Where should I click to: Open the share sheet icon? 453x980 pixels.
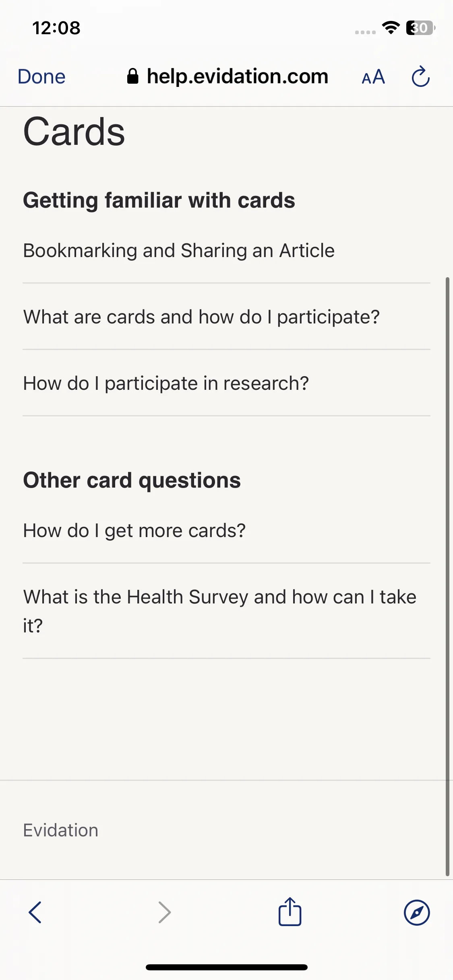[290, 912]
